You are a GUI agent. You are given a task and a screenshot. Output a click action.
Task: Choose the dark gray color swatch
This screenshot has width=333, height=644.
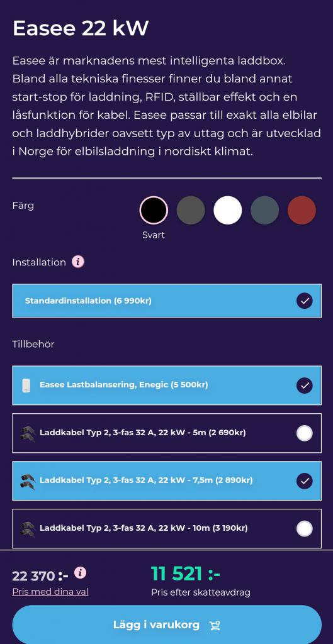[191, 210]
